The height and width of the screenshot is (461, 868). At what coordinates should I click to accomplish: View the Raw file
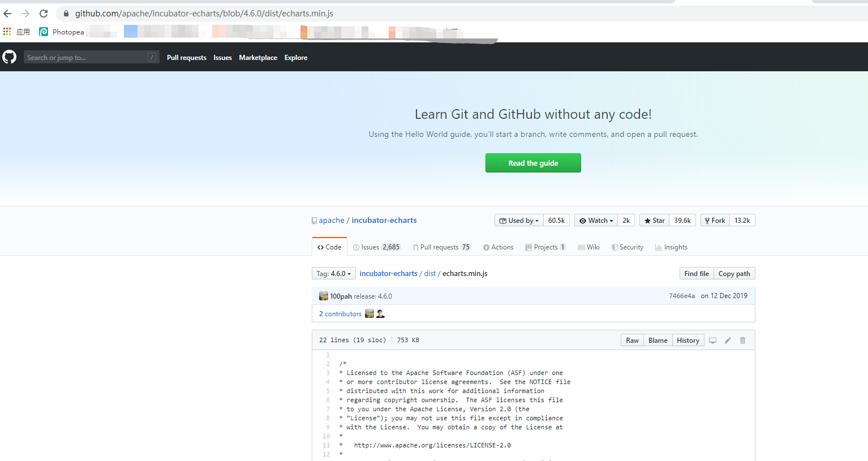632,341
